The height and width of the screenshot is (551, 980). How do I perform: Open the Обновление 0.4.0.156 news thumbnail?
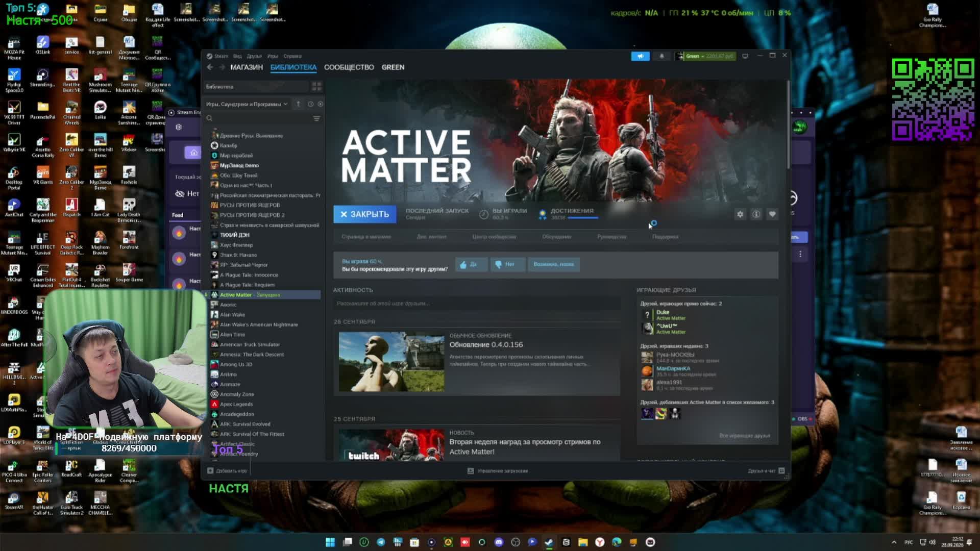click(391, 362)
